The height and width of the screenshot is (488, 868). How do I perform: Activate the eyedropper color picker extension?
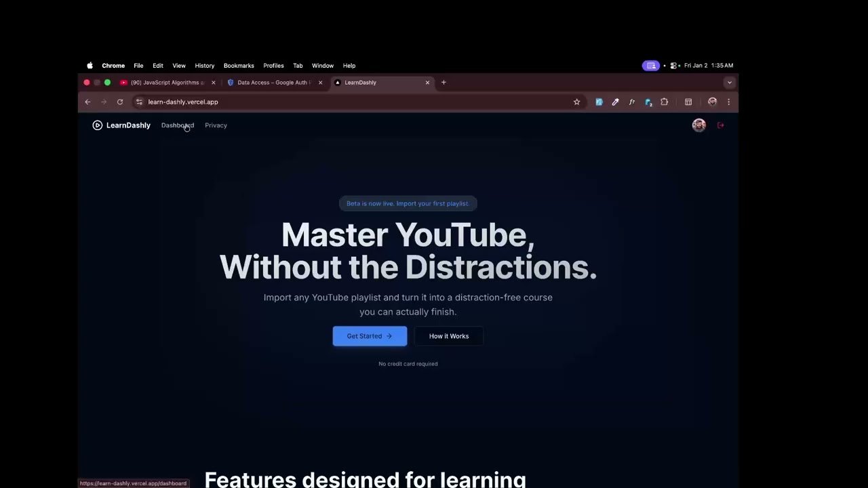615,102
